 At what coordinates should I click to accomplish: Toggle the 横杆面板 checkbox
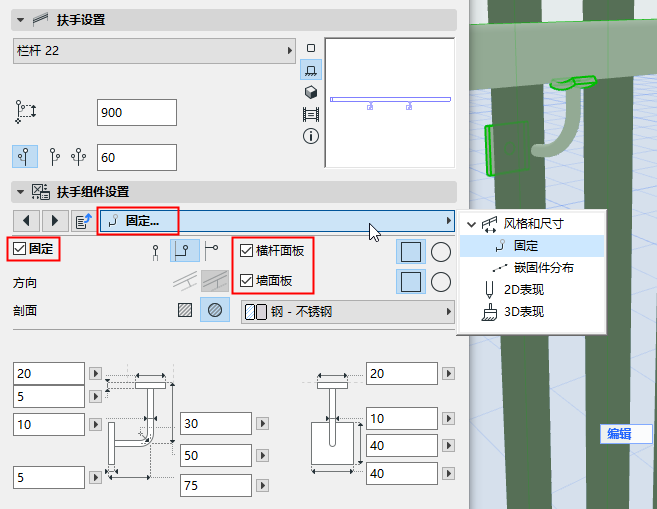[246, 251]
